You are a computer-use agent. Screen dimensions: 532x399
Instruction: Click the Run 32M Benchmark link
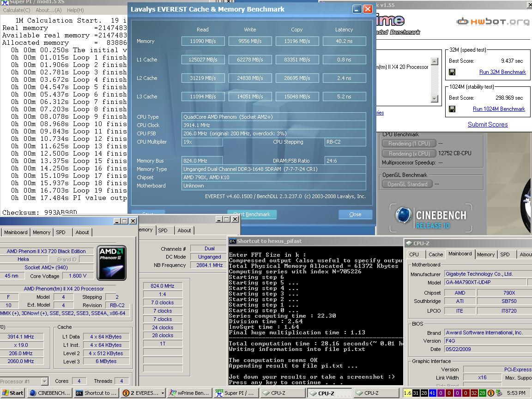click(x=502, y=72)
